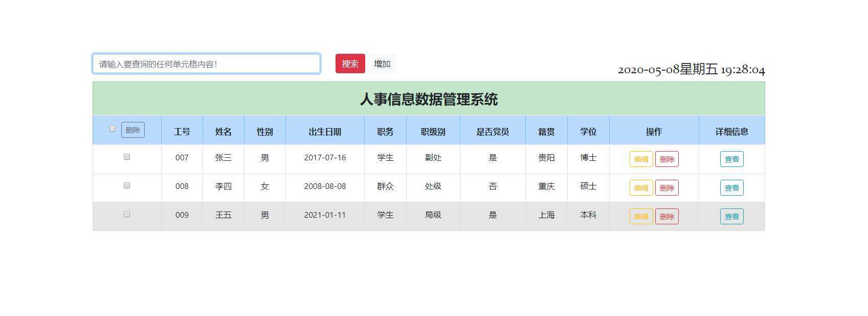Click the 副处 cell

click(x=433, y=158)
